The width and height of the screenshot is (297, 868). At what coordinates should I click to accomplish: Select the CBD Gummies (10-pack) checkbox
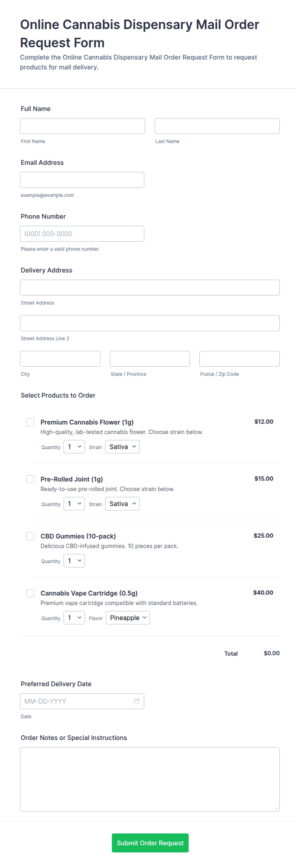tap(30, 536)
